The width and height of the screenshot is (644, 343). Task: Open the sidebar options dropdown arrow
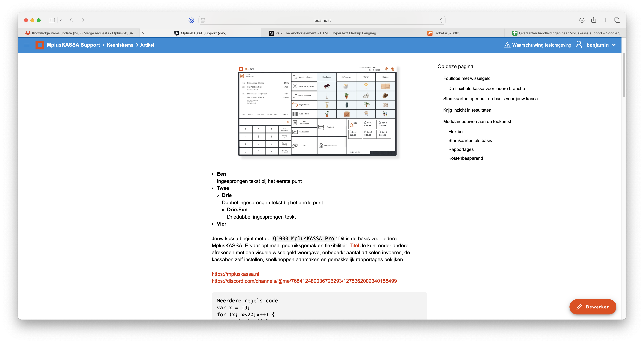pos(61,20)
